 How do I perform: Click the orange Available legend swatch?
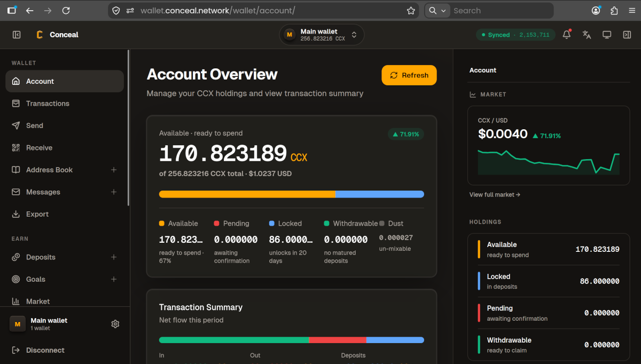[x=162, y=224]
